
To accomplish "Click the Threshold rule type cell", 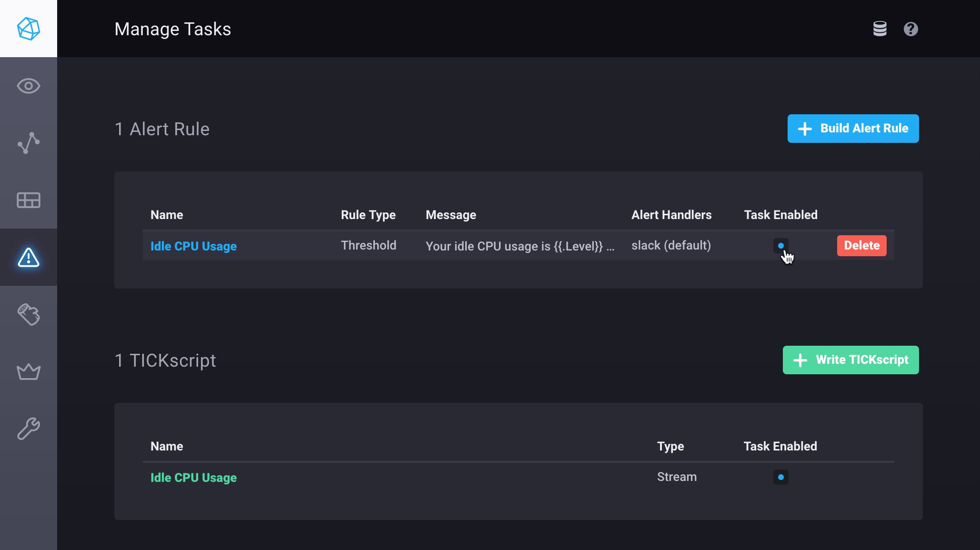I will 368,246.
